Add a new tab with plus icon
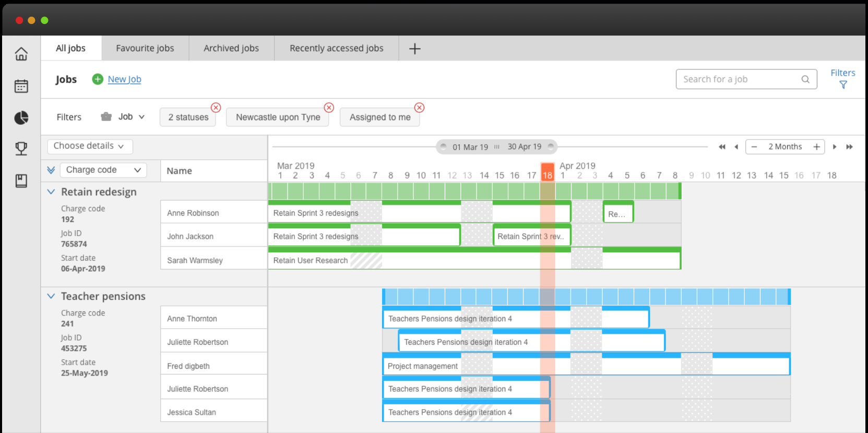The image size is (868, 433). (414, 49)
